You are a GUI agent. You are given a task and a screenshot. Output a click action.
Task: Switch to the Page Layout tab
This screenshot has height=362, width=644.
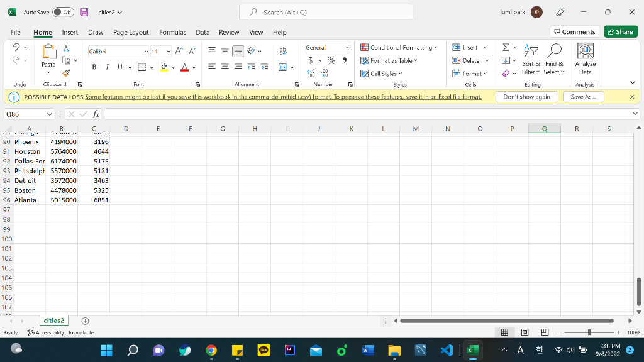coord(131,32)
